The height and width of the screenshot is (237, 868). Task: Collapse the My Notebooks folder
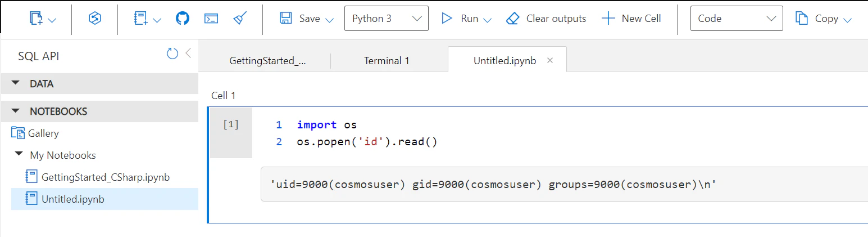coord(19,154)
